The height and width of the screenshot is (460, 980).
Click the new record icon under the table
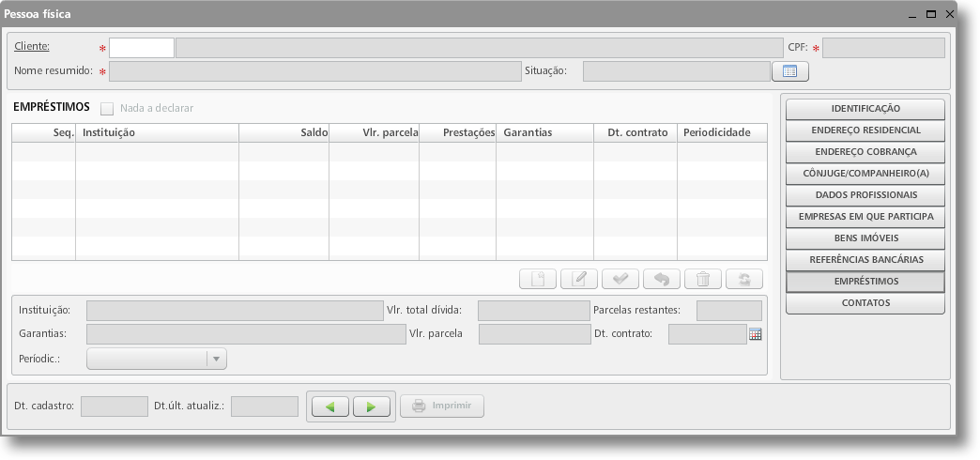click(x=538, y=279)
